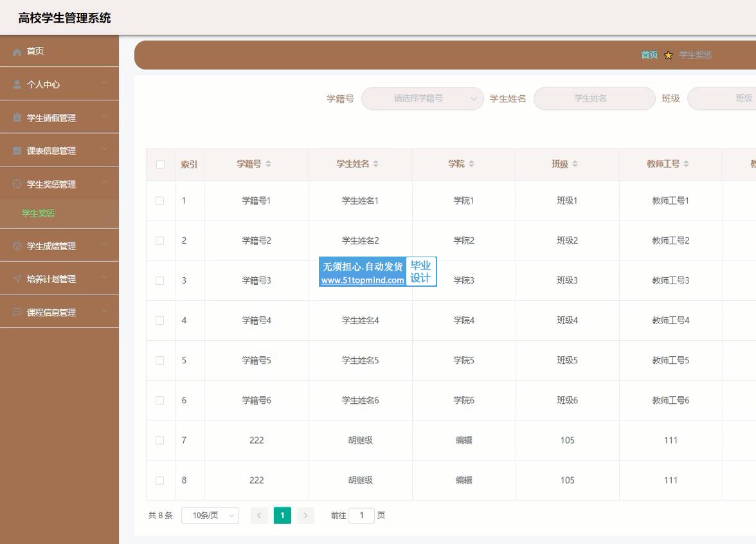Click the cell 教师工号6
Image resolution: width=756 pixels, height=544 pixels.
point(670,400)
